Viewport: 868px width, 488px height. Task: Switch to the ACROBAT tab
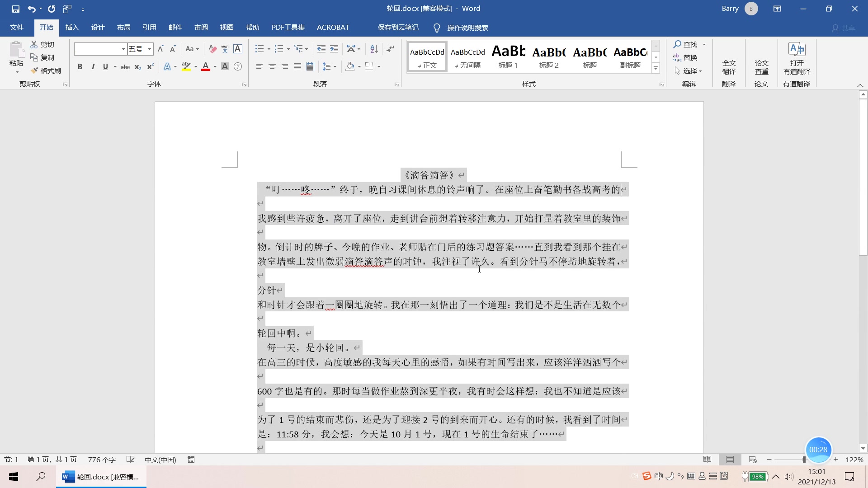[x=333, y=28]
